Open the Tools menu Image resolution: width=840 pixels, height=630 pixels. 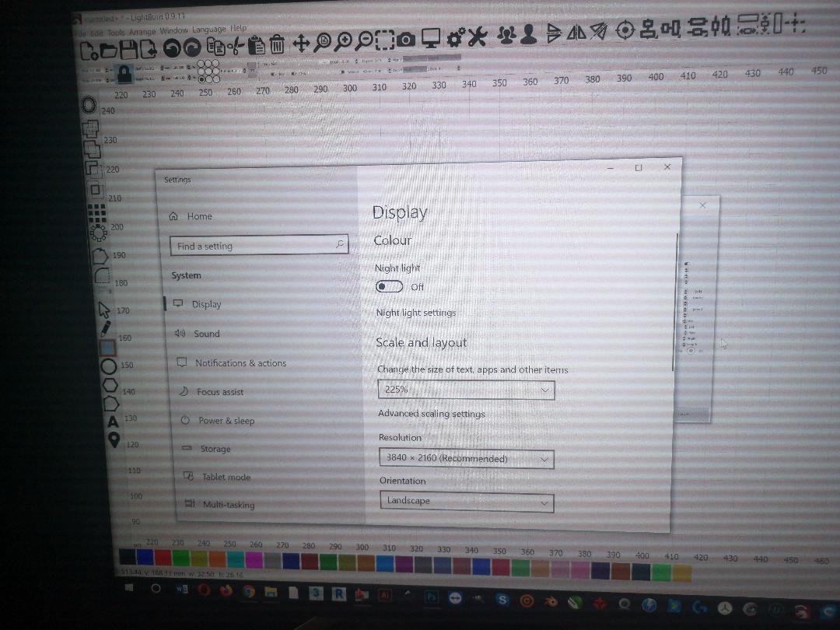[x=116, y=33]
